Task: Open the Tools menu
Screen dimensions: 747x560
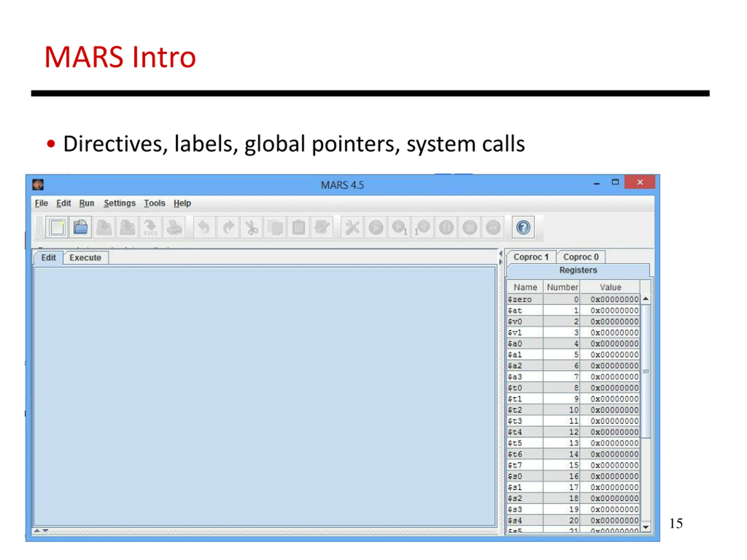Action: point(154,203)
